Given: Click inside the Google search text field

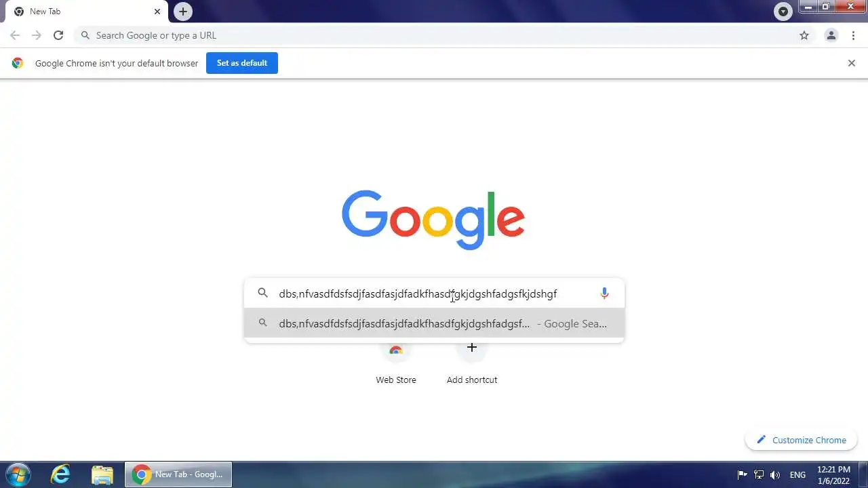Looking at the screenshot, I should pos(434,293).
